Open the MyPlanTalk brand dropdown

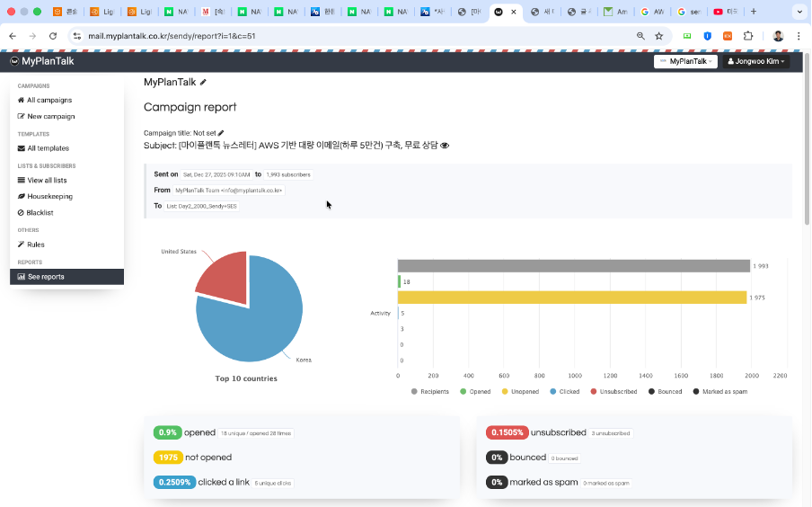(687, 61)
